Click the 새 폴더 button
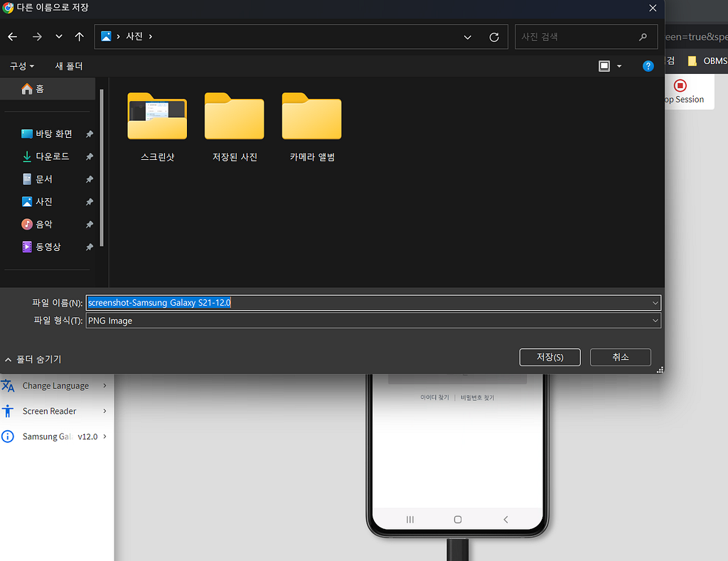Screen dimensions: 728x561 coord(69,66)
